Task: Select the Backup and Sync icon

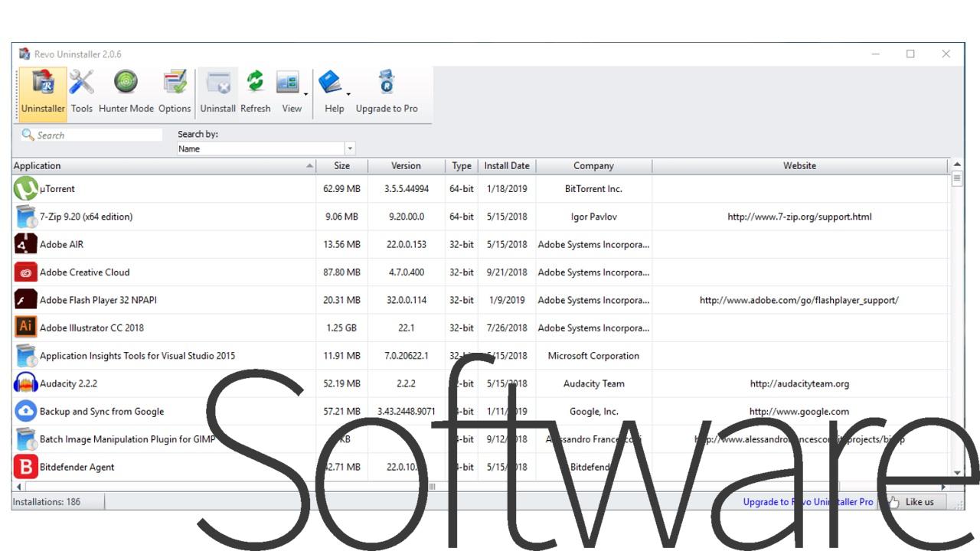Action: (x=26, y=412)
